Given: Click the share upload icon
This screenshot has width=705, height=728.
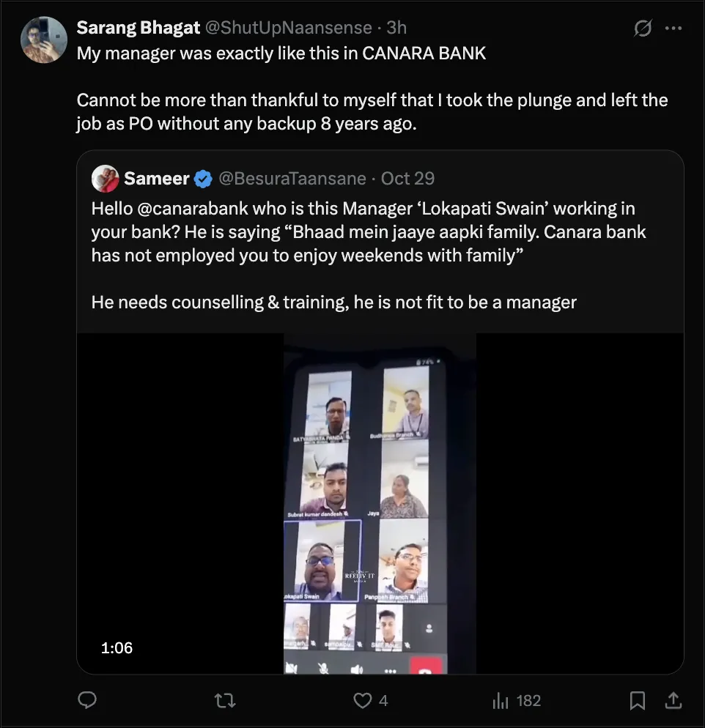Looking at the screenshot, I should tap(673, 701).
